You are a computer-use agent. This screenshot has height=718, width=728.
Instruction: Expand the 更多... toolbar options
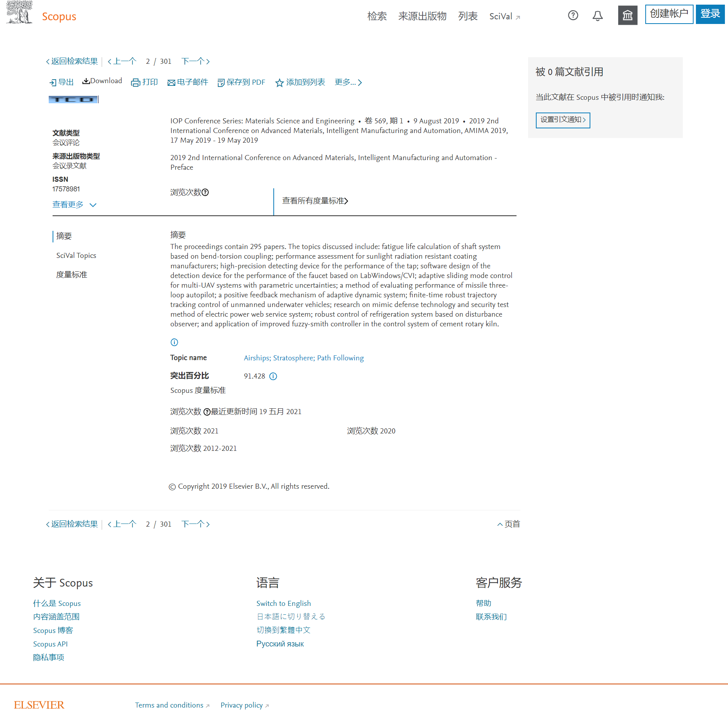(348, 82)
